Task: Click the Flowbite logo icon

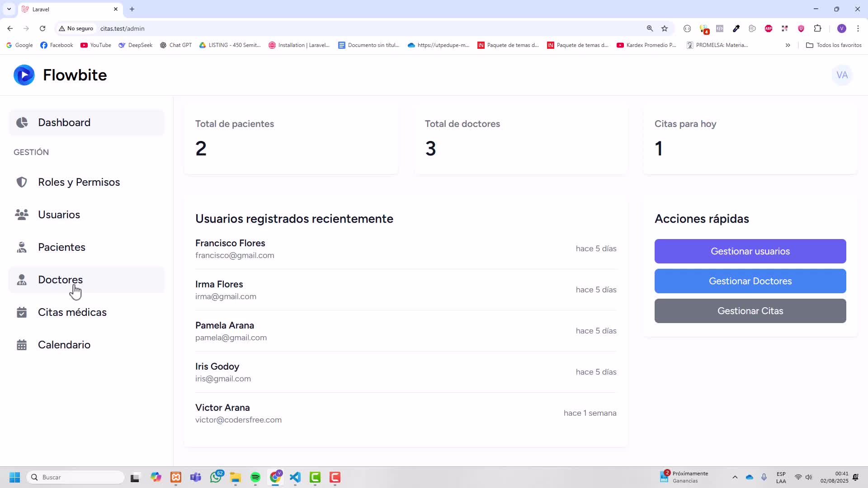Action: point(24,75)
